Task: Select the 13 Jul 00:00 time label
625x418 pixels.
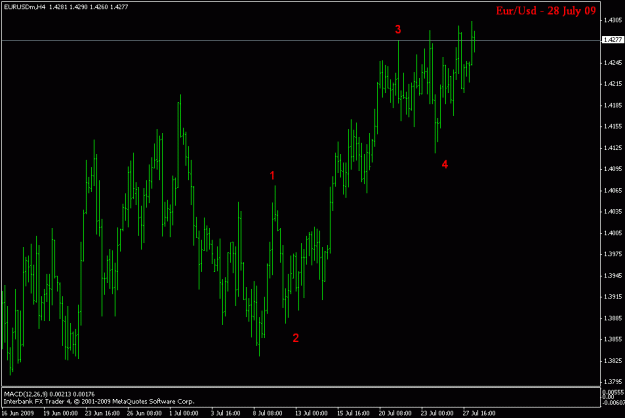Action: [311, 413]
